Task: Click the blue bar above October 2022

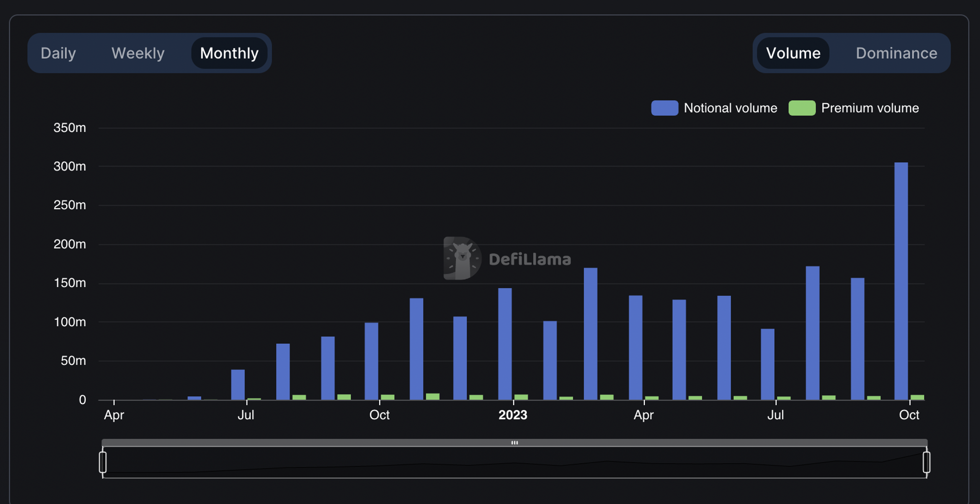Action: (371, 361)
